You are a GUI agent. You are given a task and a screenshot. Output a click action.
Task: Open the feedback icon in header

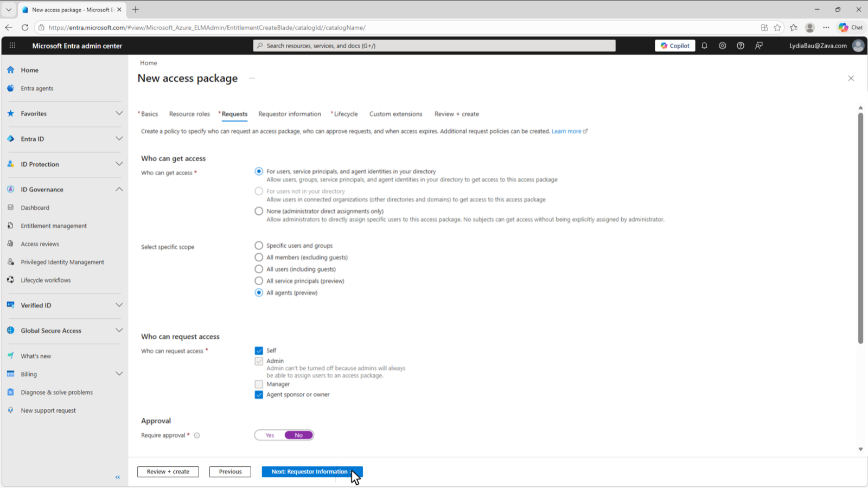coord(758,46)
